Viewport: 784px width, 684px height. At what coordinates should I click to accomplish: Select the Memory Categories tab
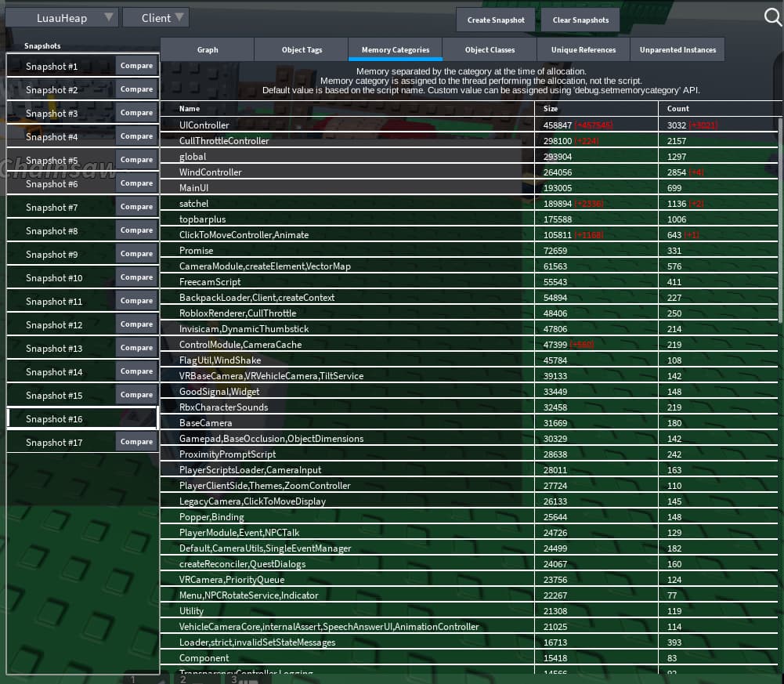tap(395, 49)
